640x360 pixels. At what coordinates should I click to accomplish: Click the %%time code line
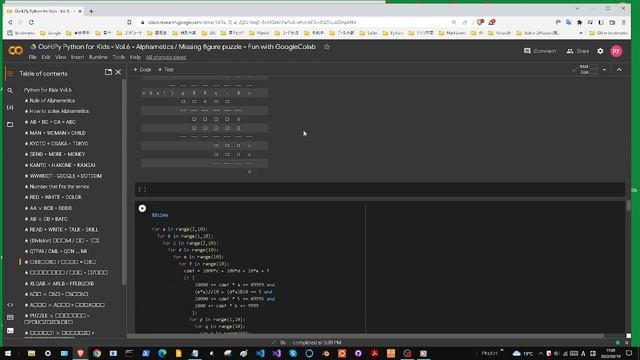click(160, 215)
